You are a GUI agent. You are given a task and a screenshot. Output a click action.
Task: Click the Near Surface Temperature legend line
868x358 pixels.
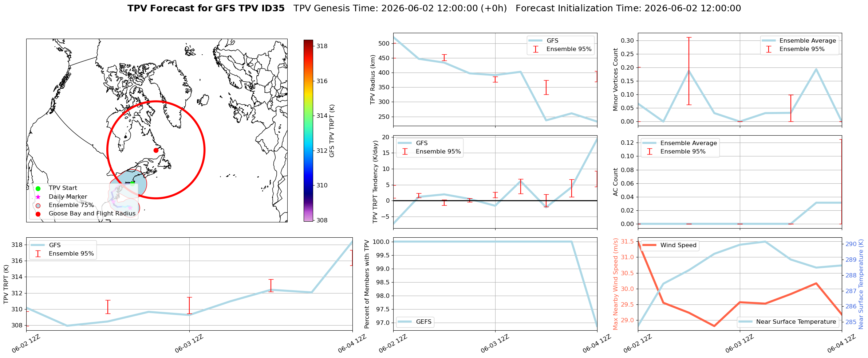(745, 322)
